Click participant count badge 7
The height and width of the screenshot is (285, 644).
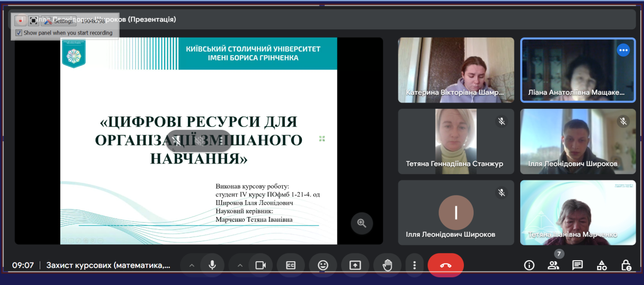[559, 254]
